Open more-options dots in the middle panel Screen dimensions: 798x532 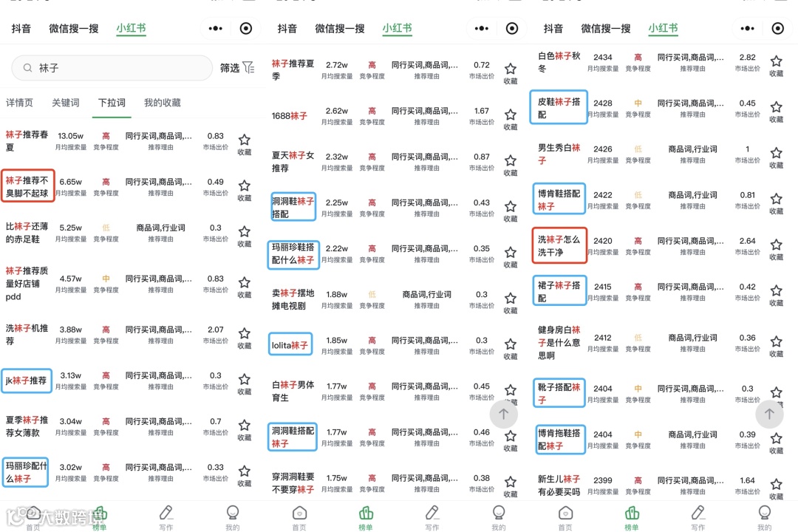482,29
